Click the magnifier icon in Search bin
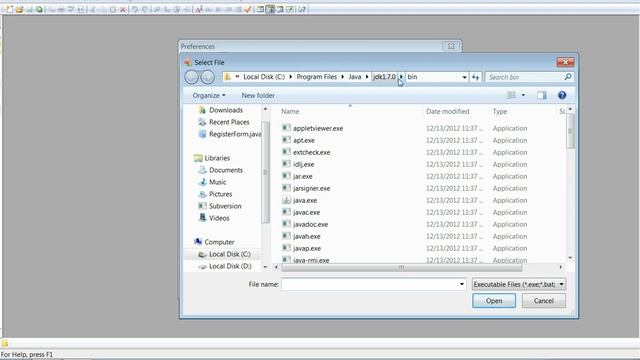640x360 pixels. pos(568,77)
